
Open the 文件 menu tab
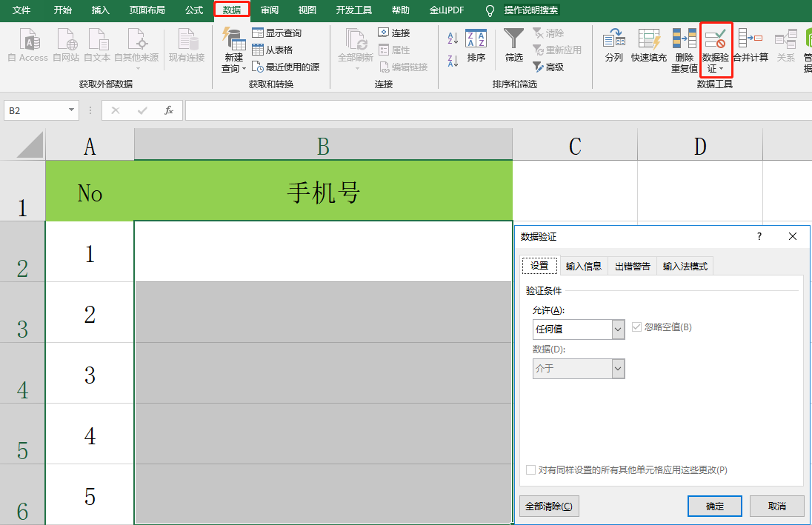[21, 10]
